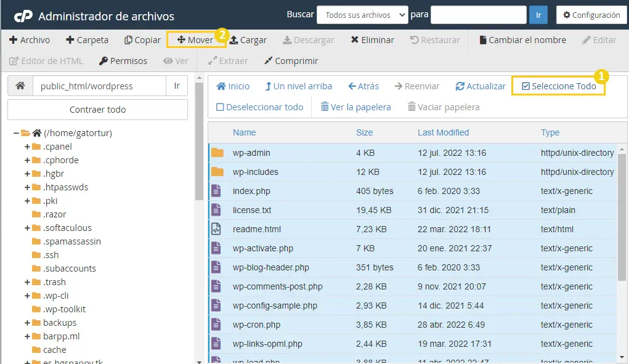
Task: Click the wp-includes folder icon
Action: click(x=217, y=172)
